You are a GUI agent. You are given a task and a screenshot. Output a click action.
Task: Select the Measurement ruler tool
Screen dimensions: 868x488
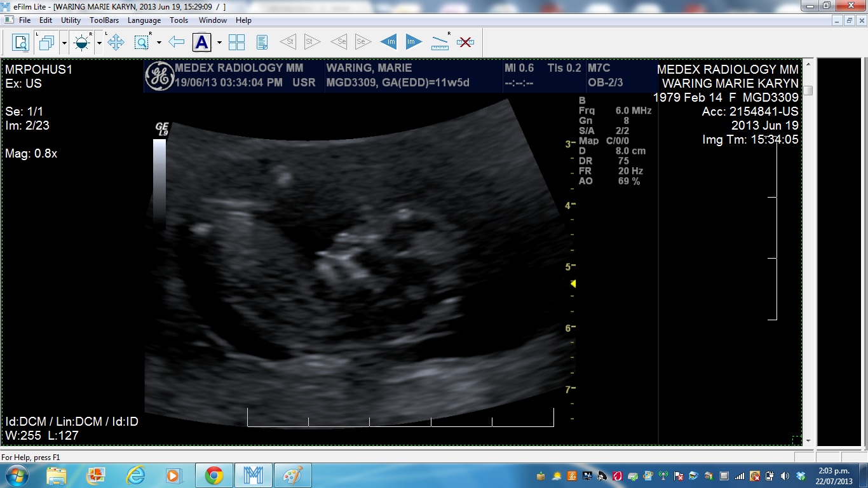[x=440, y=43]
